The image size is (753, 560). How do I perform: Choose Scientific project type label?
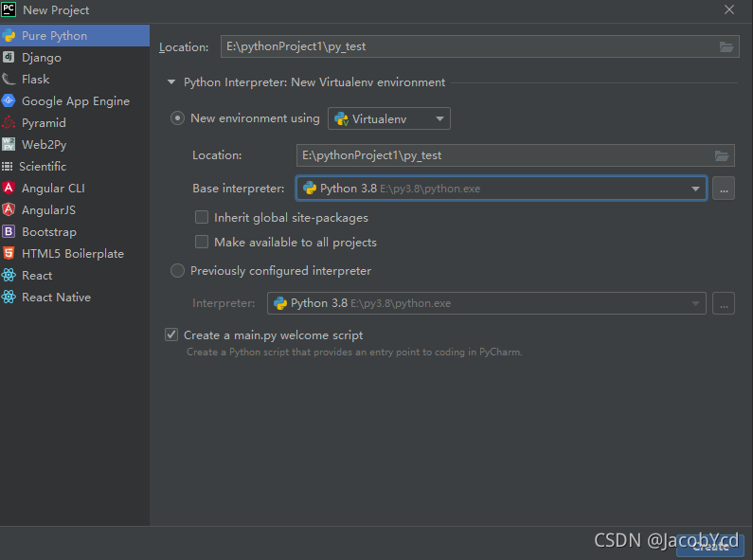click(43, 166)
